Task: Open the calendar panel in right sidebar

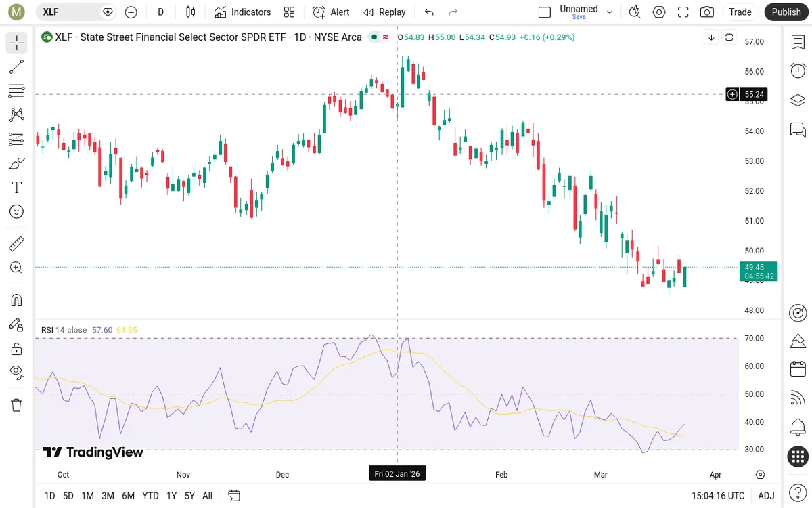Action: point(798,369)
